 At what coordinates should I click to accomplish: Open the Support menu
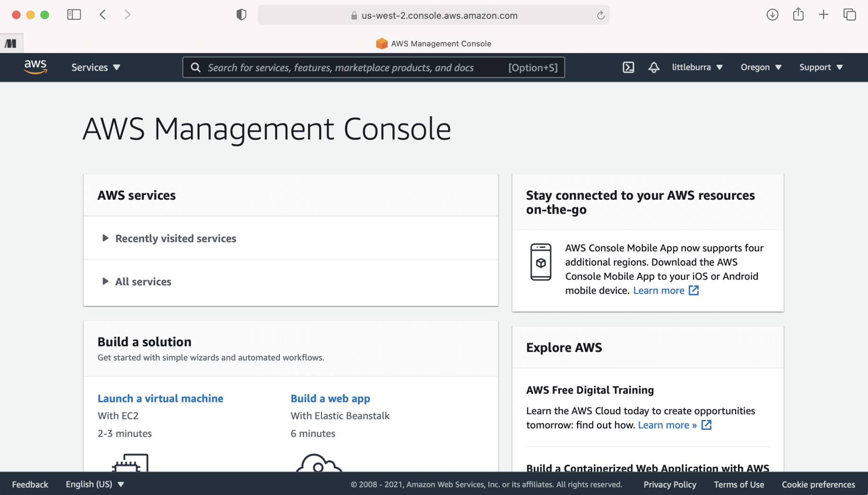pos(821,68)
